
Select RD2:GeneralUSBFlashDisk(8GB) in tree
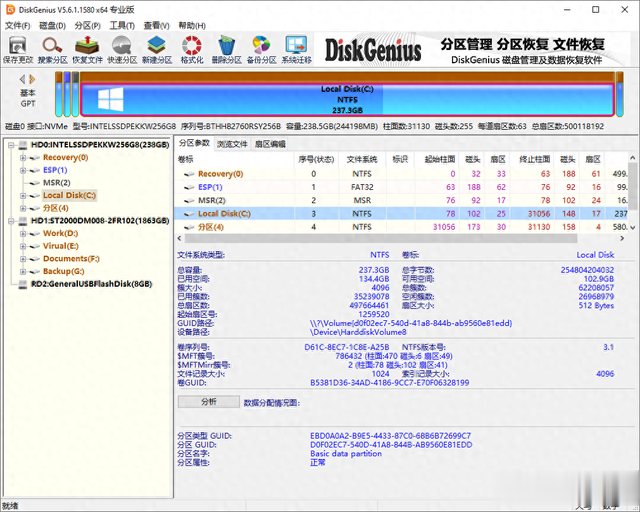pyautogui.click(x=91, y=284)
